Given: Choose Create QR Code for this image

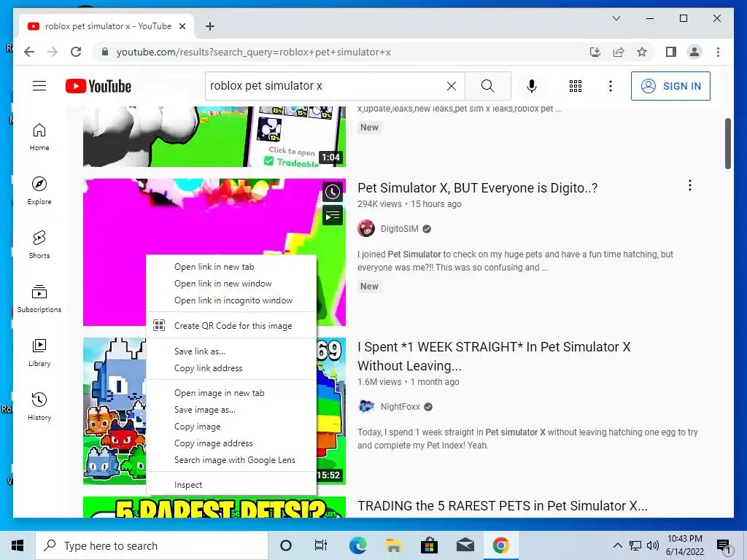Looking at the screenshot, I should (231, 326).
